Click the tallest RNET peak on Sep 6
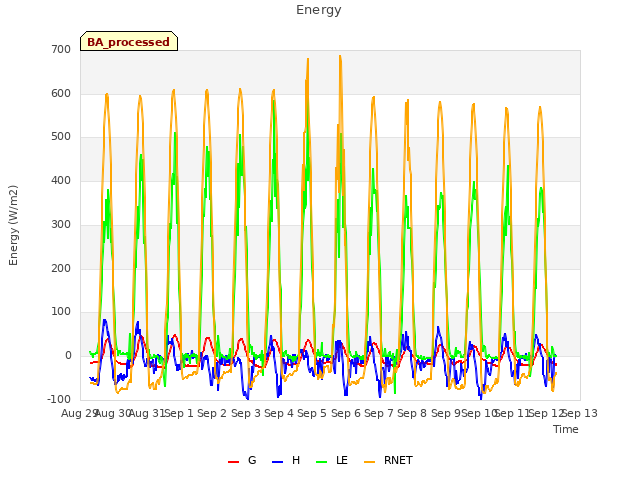The image size is (640, 480). point(340,57)
